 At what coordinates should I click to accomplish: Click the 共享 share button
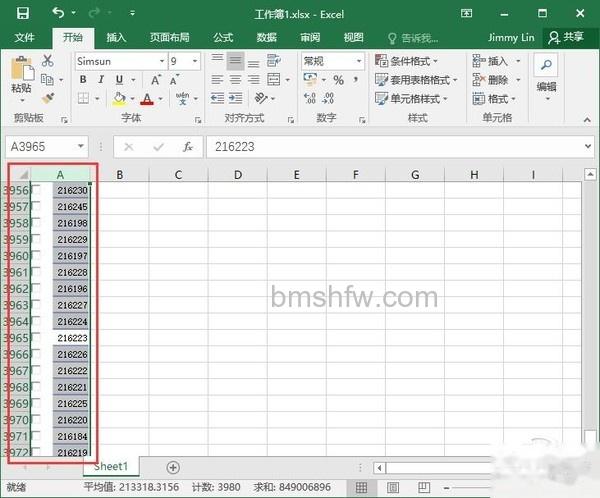(x=566, y=37)
